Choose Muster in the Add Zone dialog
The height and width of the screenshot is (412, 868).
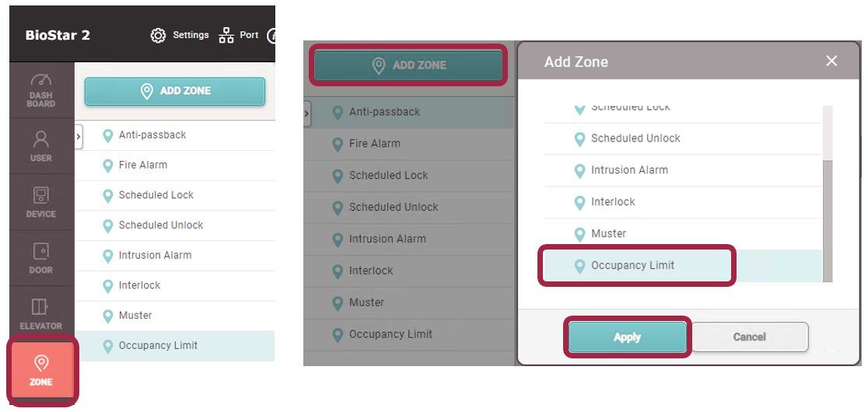pyautogui.click(x=608, y=234)
